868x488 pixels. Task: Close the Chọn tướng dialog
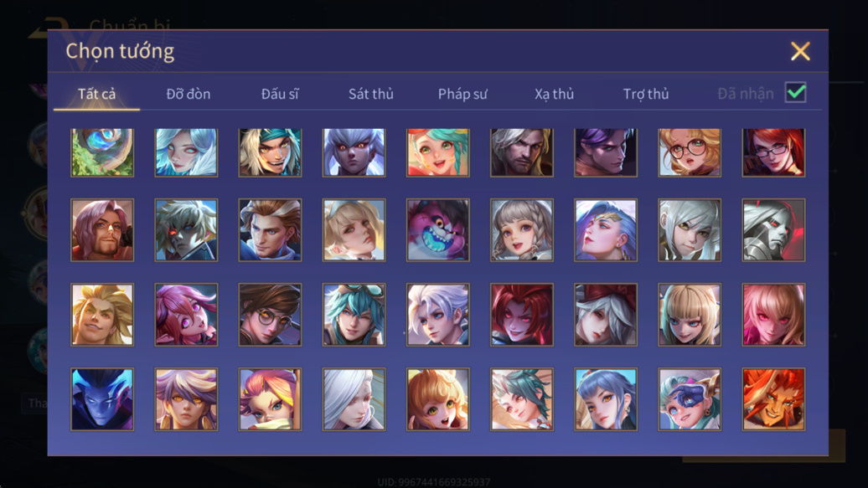pos(800,51)
